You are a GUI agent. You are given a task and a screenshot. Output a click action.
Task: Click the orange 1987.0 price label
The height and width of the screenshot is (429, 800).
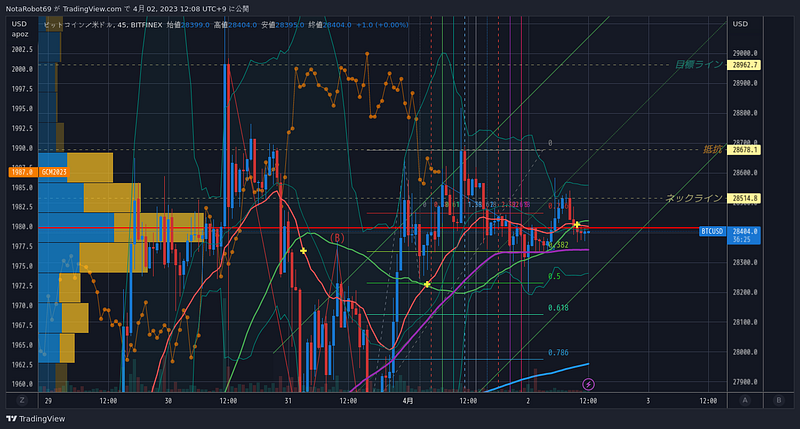23,172
